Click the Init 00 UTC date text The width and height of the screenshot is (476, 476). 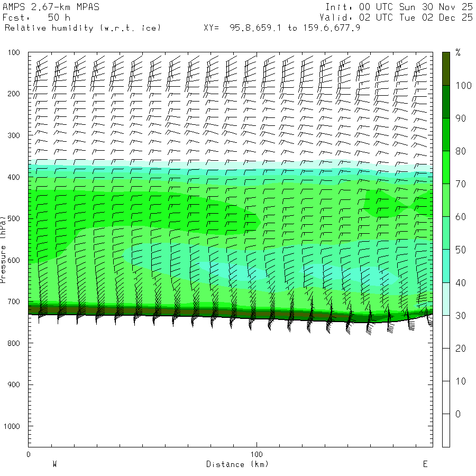click(399, 7)
